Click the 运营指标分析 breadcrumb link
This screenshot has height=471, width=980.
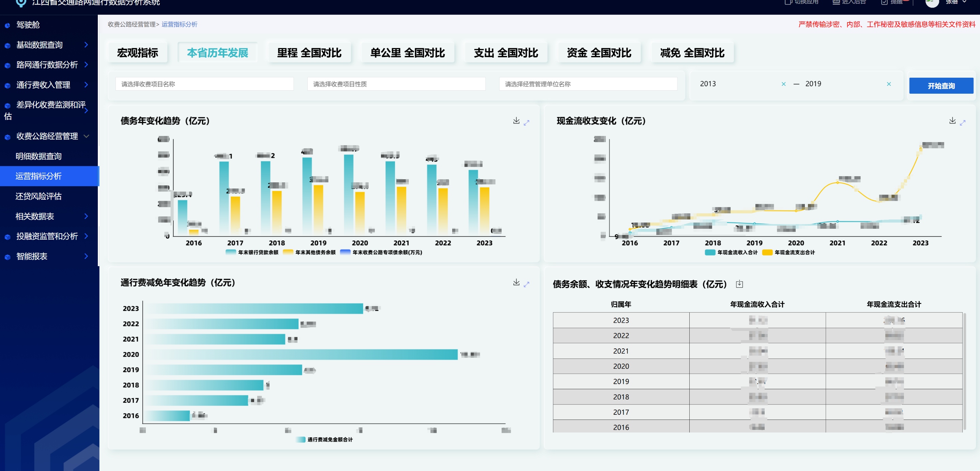[x=179, y=24]
